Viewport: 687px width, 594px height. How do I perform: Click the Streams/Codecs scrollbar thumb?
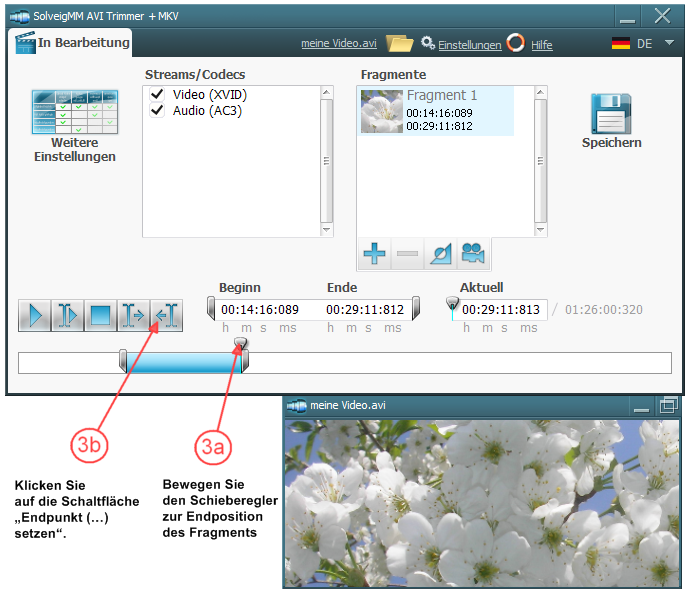(x=326, y=161)
